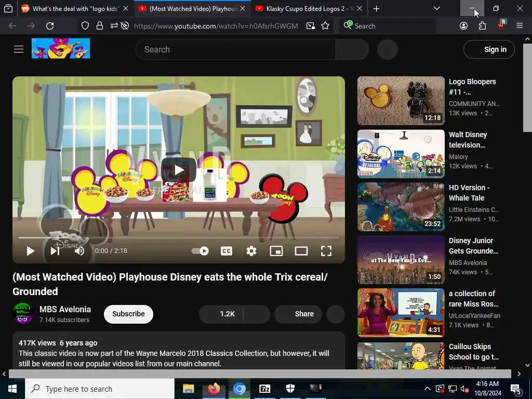Share the video
The height and width of the screenshot is (399, 532).
pyautogui.click(x=298, y=314)
